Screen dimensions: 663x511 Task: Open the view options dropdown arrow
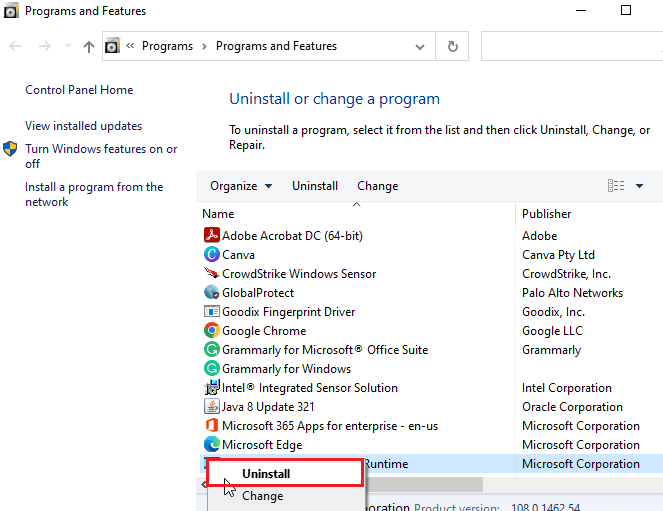(x=639, y=186)
